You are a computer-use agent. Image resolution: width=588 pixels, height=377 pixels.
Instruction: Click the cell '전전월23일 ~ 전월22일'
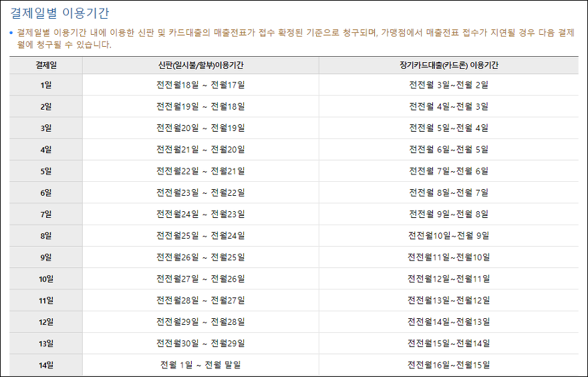click(x=200, y=193)
